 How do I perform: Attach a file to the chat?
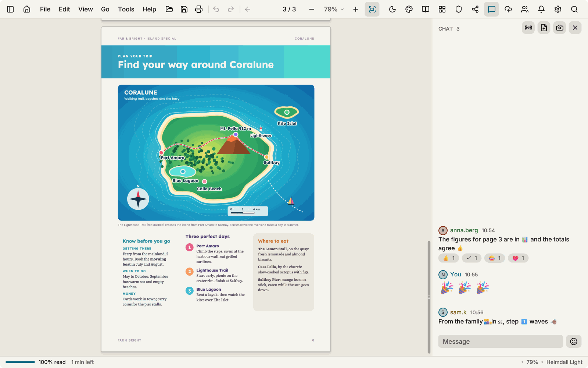(x=544, y=28)
